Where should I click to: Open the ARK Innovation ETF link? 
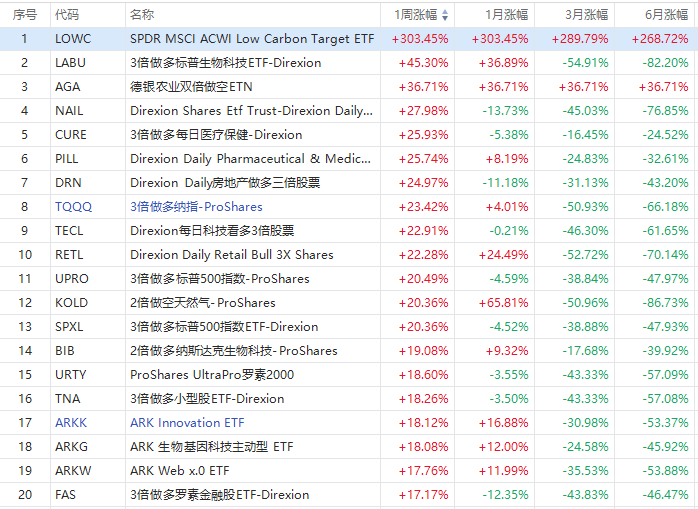click(187, 423)
